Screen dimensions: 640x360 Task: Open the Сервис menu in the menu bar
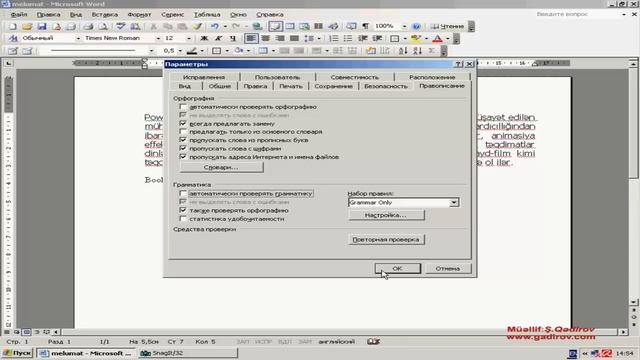pos(172,14)
